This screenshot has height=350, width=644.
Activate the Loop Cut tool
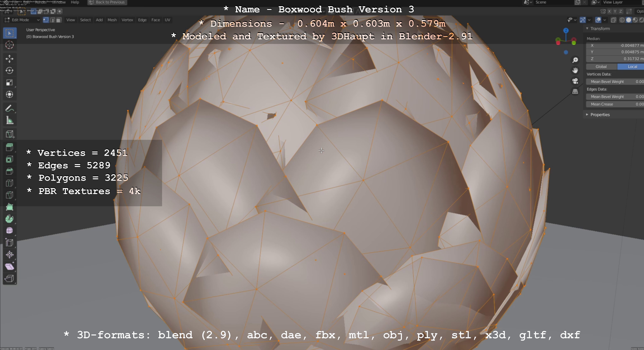10,183
